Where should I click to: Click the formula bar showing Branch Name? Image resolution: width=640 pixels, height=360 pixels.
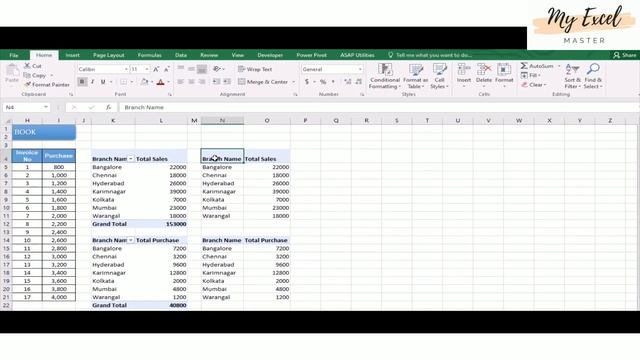coord(380,107)
